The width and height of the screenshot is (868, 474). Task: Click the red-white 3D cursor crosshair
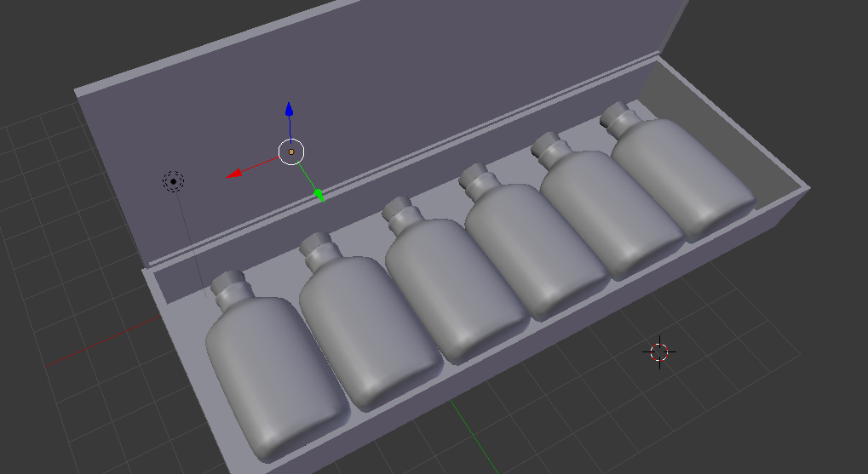point(659,351)
